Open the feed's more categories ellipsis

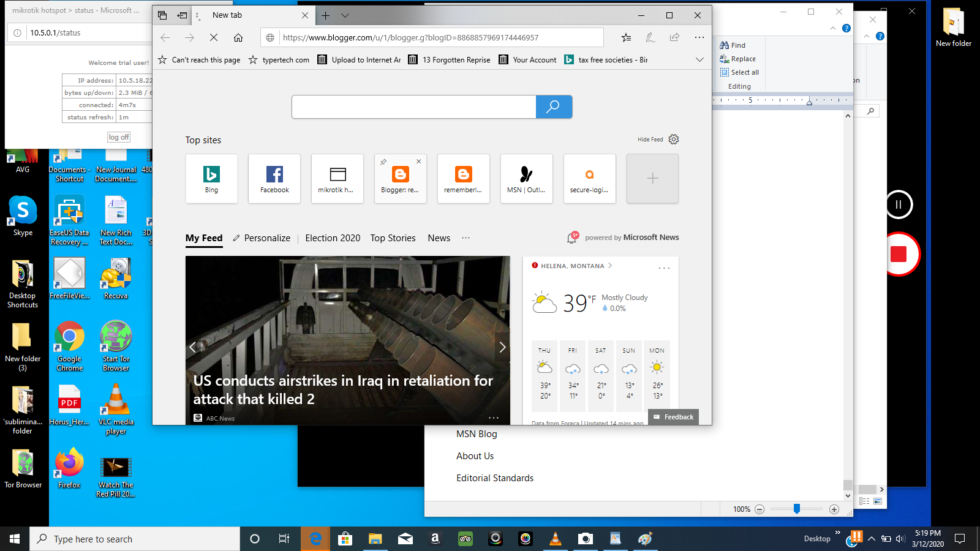466,238
